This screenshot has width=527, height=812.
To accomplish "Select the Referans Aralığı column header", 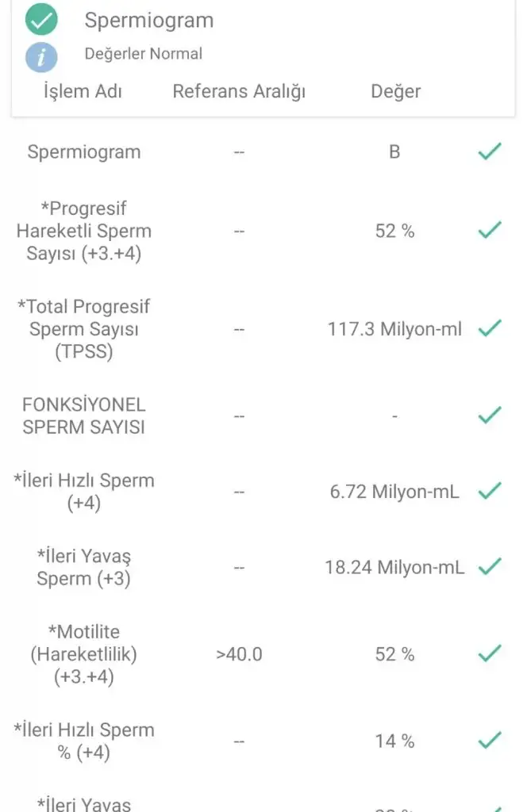I will [x=239, y=91].
